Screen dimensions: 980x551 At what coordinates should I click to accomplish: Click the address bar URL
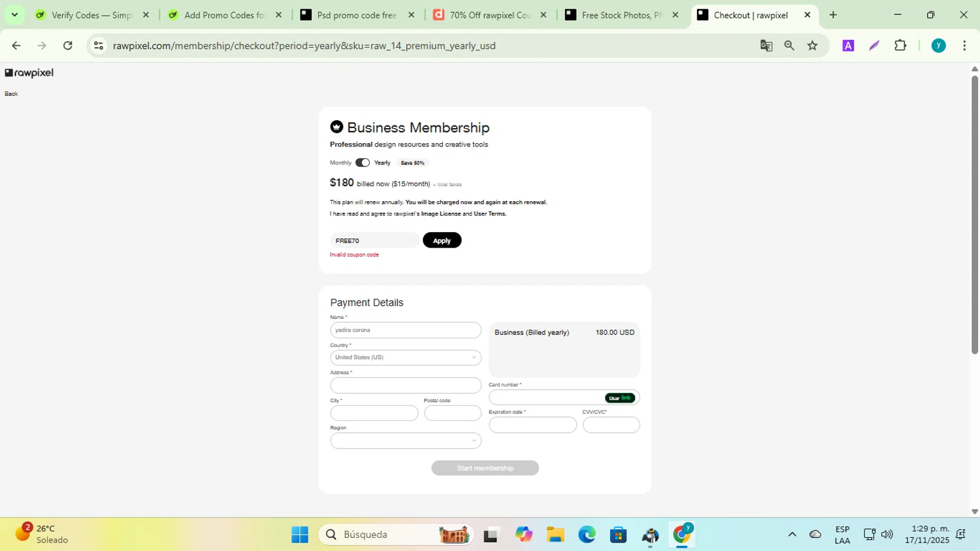tap(304, 46)
